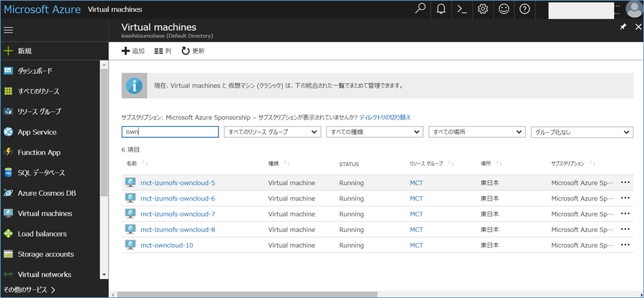This screenshot has height=298, width=644.
Task: Open portal settings gear
Action: click(x=483, y=9)
